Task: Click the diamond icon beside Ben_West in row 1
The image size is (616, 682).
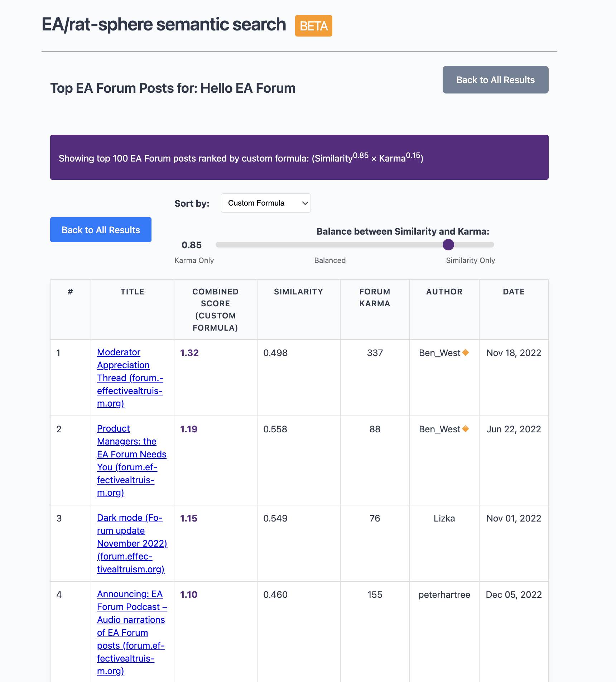Action: click(x=466, y=352)
